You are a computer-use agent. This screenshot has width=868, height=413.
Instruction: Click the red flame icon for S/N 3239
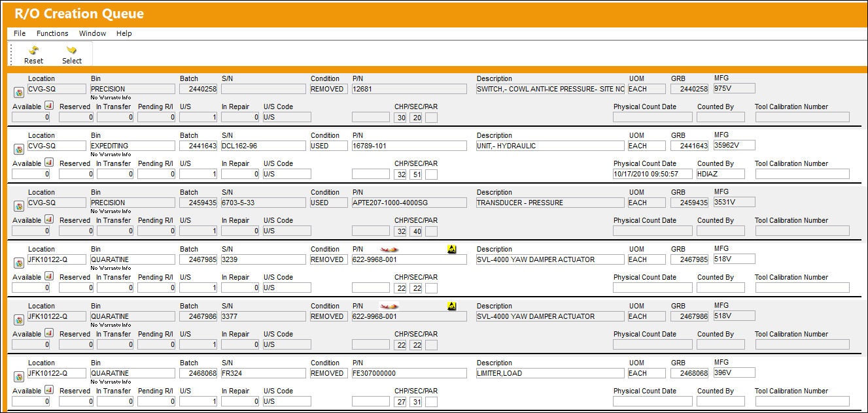(x=389, y=249)
